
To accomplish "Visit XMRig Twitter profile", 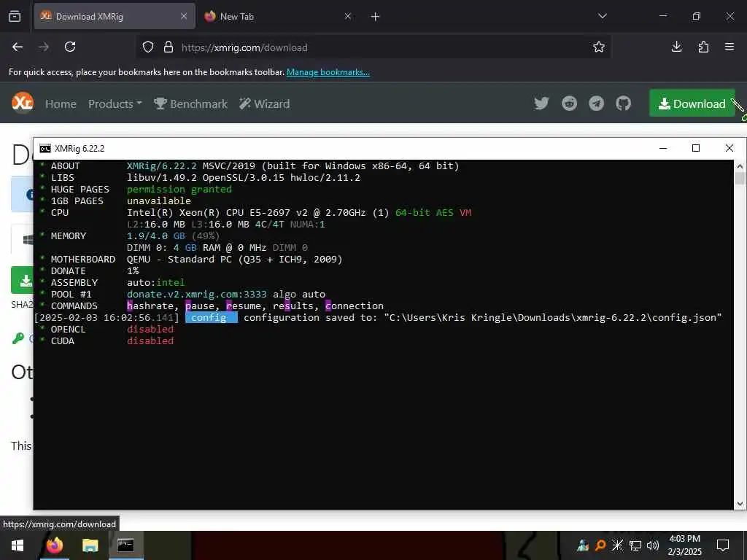I will tap(541, 104).
